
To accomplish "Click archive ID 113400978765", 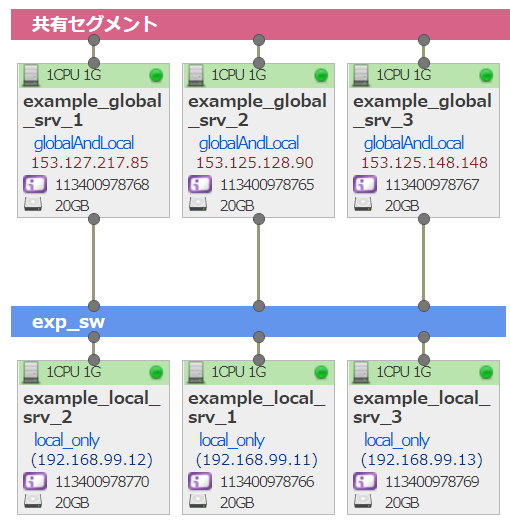I will [x=267, y=185].
